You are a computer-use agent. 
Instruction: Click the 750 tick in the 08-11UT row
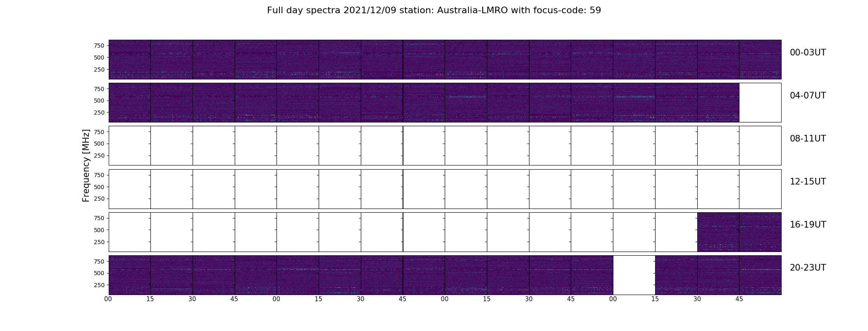(x=99, y=132)
